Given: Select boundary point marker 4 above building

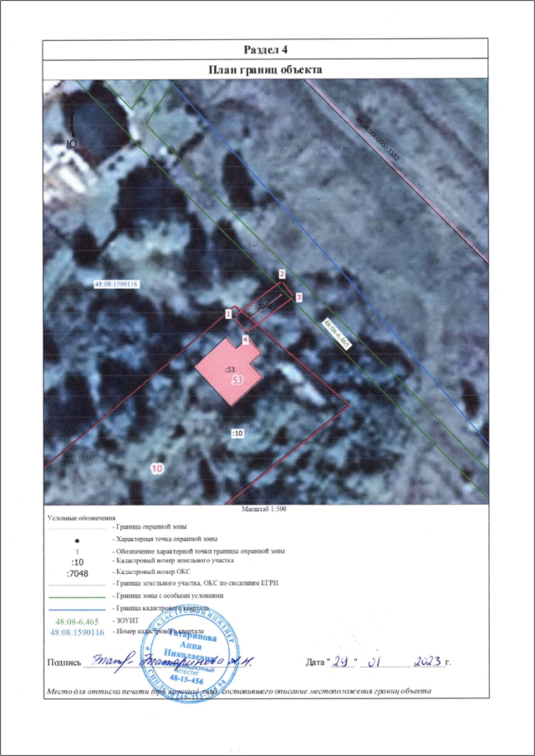Looking at the screenshot, I should click(245, 339).
